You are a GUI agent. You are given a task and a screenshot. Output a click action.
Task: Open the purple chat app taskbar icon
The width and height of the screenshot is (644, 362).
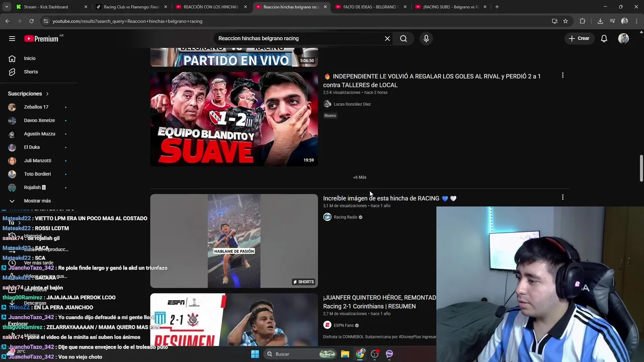pos(389,354)
